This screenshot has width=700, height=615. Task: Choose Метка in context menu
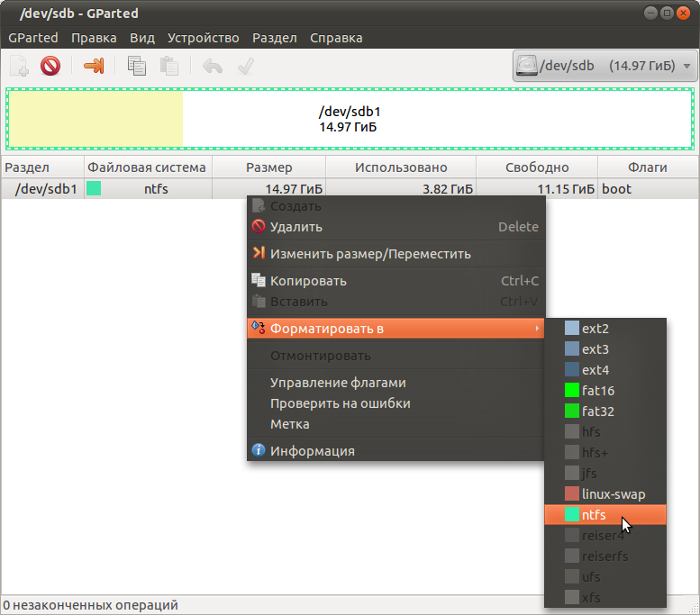point(395,424)
